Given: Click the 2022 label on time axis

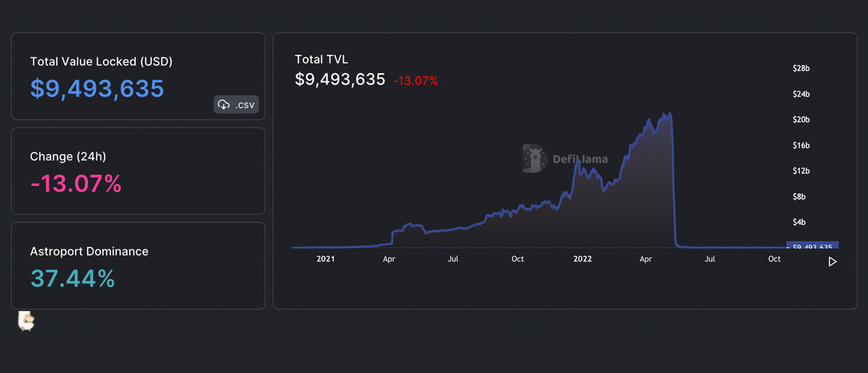Looking at the screenshot, I should (x=583, y=259).
